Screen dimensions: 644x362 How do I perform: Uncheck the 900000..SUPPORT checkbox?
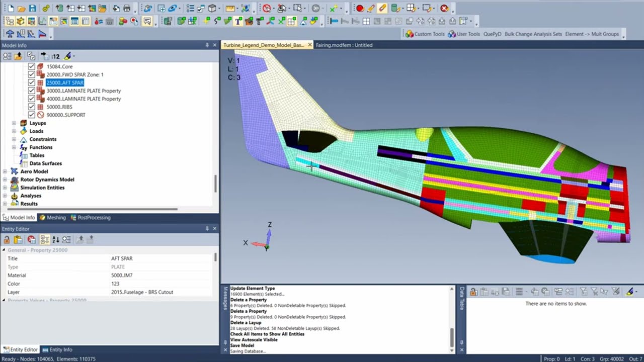32,115
